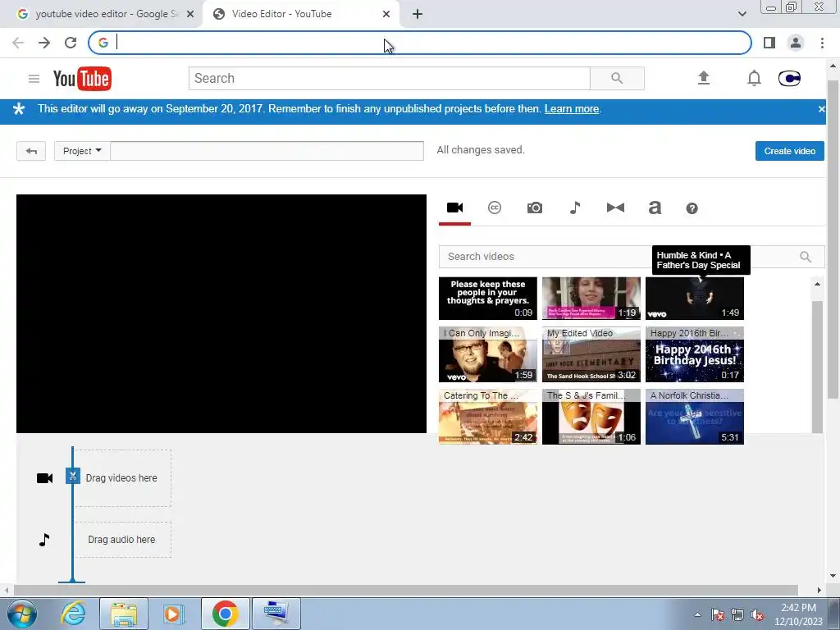Click the timeline scissors playhead marker
Viewport: 840px width, 630px height.
[73, 476]
